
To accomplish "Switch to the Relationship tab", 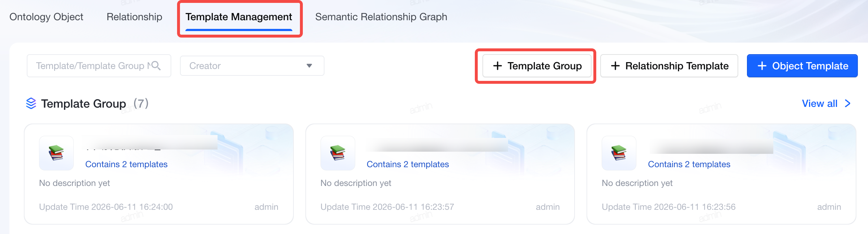I will [134, 17].
